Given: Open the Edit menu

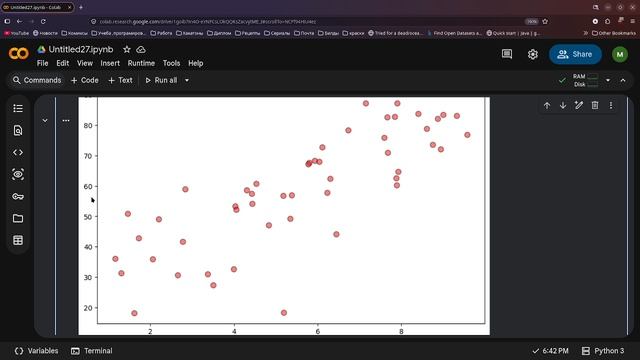Looking at the screenshot, I should pyautogui.click(x=62, y=63).
